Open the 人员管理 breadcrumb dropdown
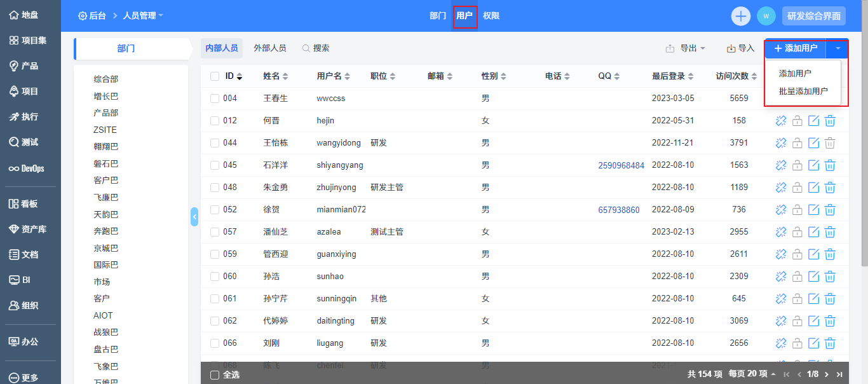Image resolution: width=868 pixels, height=384 pixels. (142, 16)
